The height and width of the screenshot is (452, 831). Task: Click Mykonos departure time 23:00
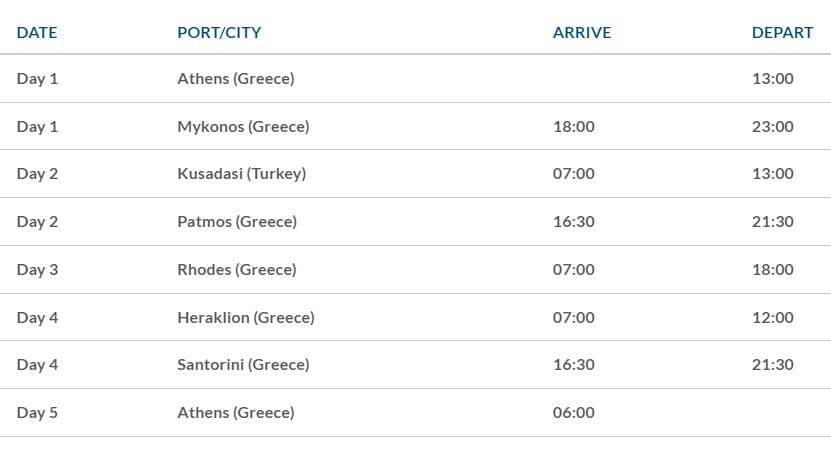click(773, 127)
